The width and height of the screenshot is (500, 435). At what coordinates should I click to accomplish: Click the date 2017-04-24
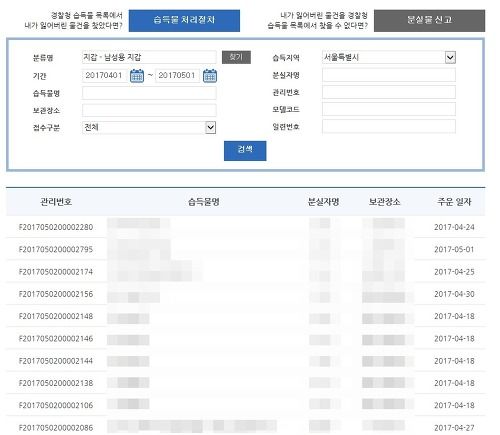pyautogui.click(x=454, y=227)
